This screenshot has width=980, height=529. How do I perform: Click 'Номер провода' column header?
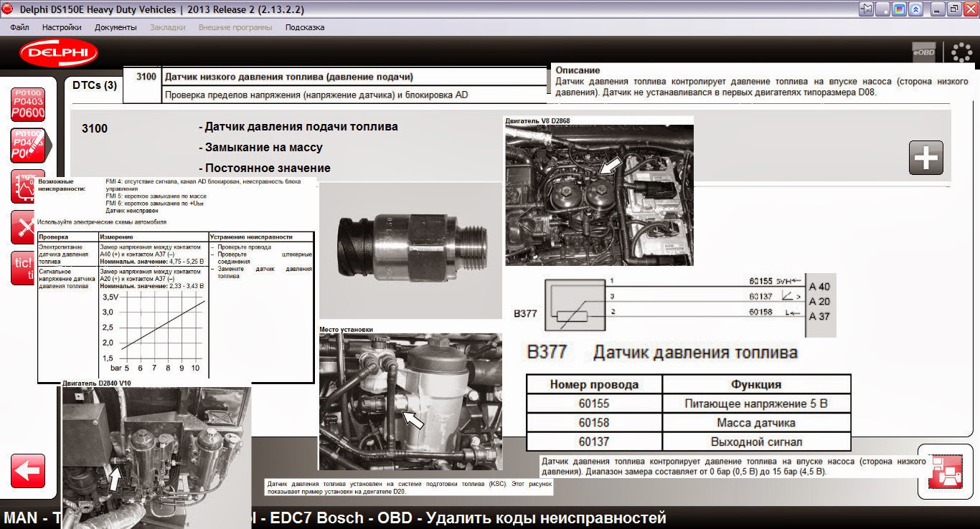click(594, 384)
